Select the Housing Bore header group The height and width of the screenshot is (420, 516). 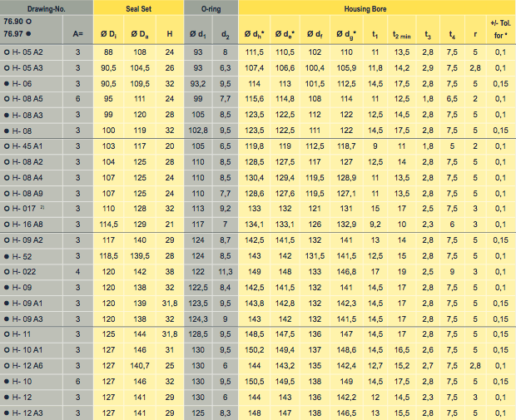(376, 7)
